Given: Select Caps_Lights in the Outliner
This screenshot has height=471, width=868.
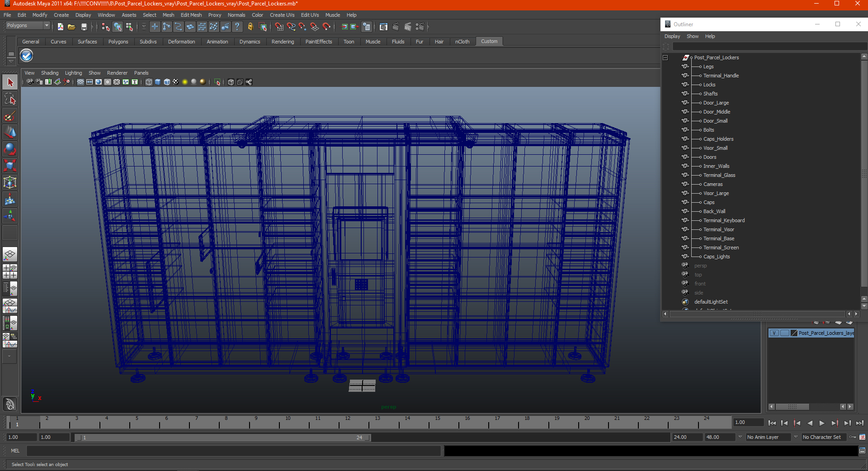Looking at the screenshot, I should (717, 257).
